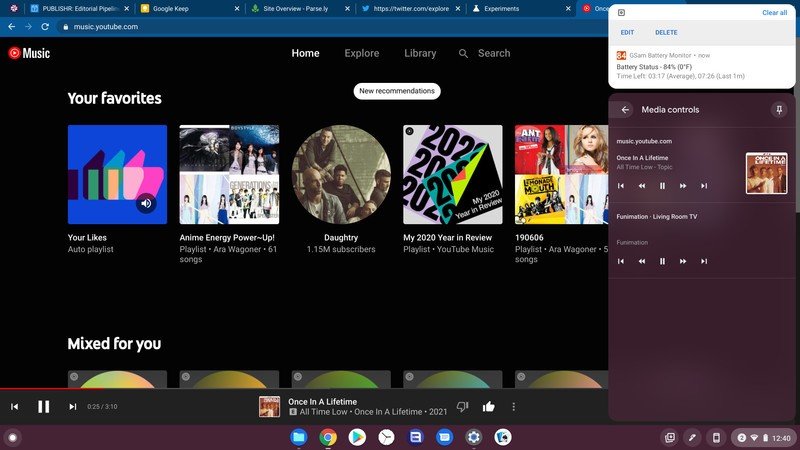Open the Settings gear in the shelf
Viewport: 800px width, 450px height.
473,437
